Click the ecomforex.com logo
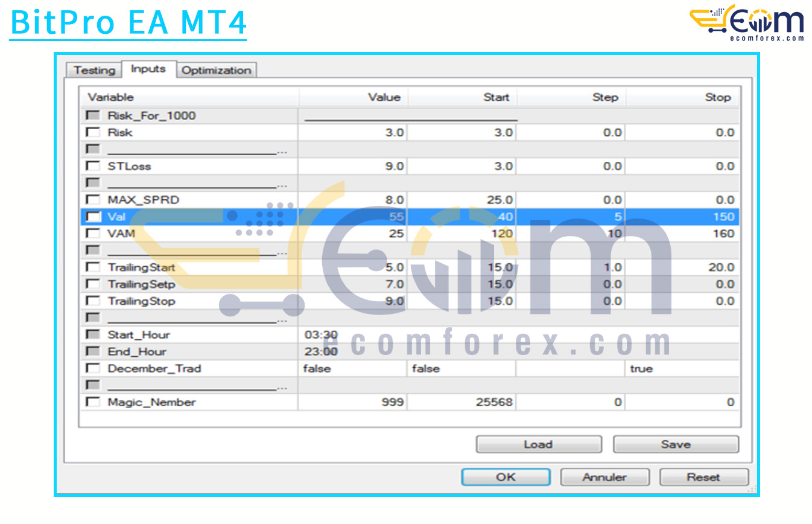 click(x=747, y=23)
